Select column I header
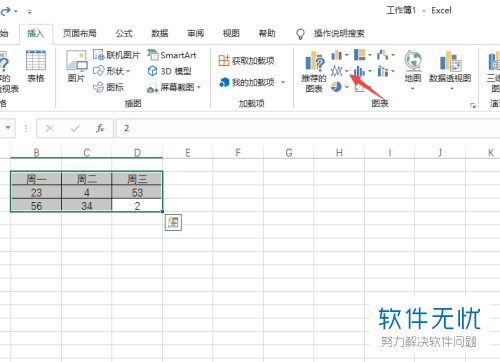The height and width of the screenshot is (362, 500). tap(389, 153)
